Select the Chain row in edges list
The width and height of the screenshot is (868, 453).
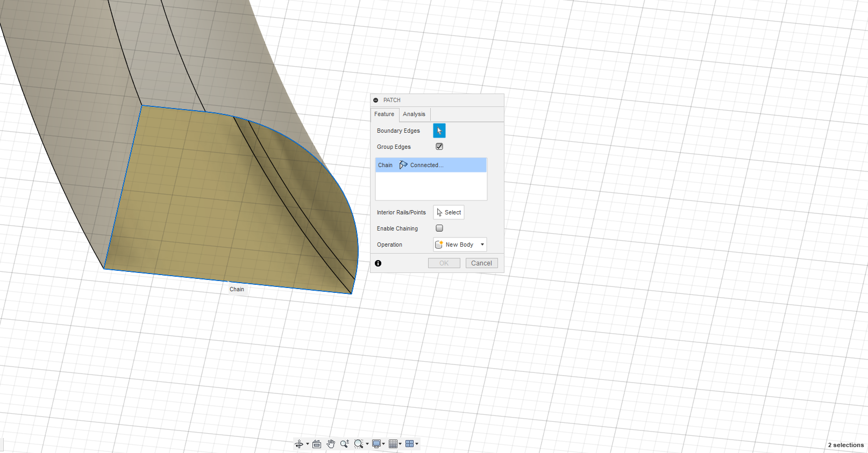(x=431, y=165)
